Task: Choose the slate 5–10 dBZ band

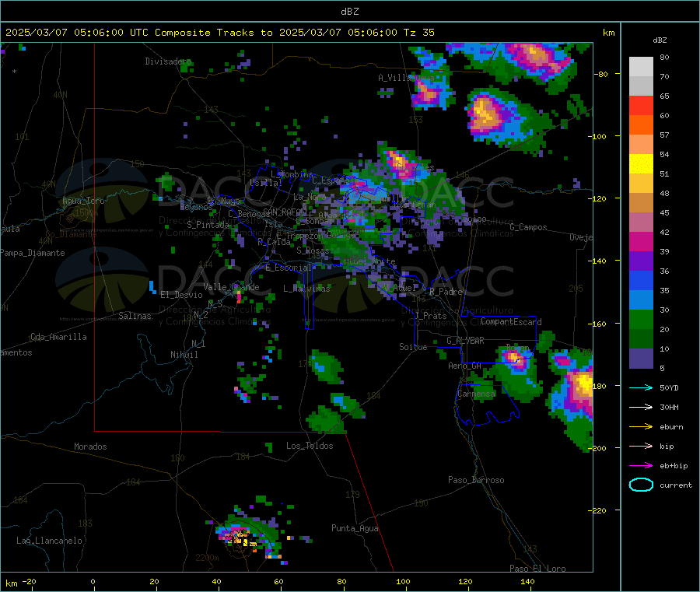Action: [x=641, y=359]
